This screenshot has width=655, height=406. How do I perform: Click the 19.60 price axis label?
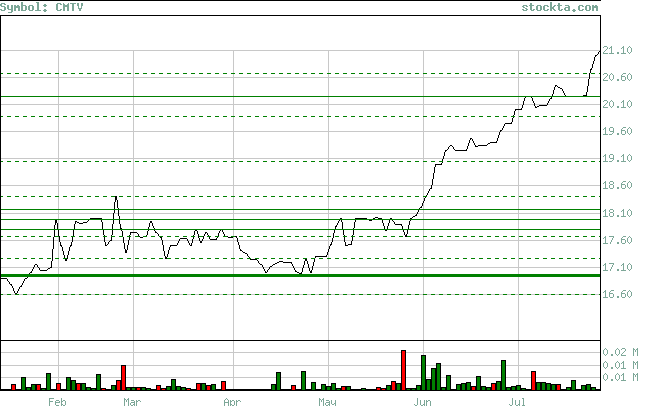(x=617, y=132)
